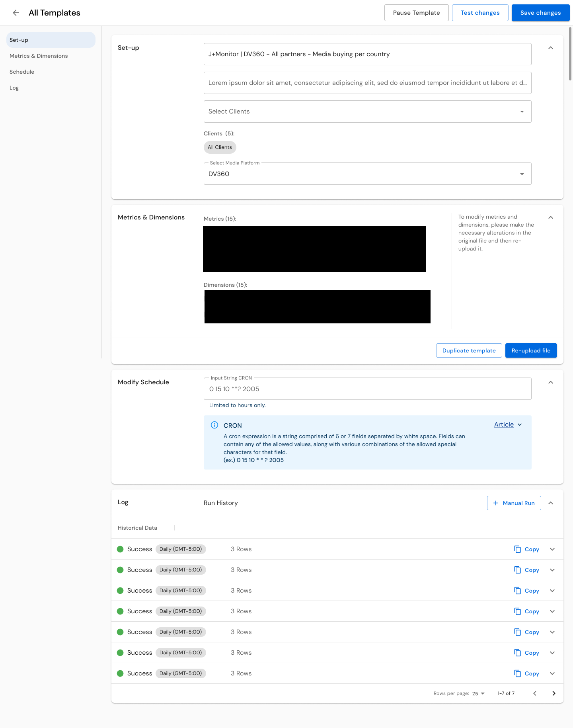This screenshot has height=728, width=573.
Task: Collapse the Metrics & Dimensions section chevron
Action: click(551, 217)
